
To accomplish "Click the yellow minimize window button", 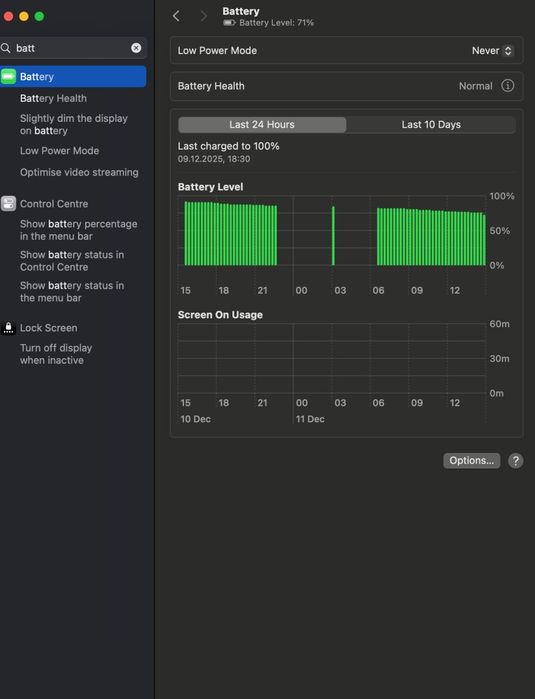I will 24,16.
